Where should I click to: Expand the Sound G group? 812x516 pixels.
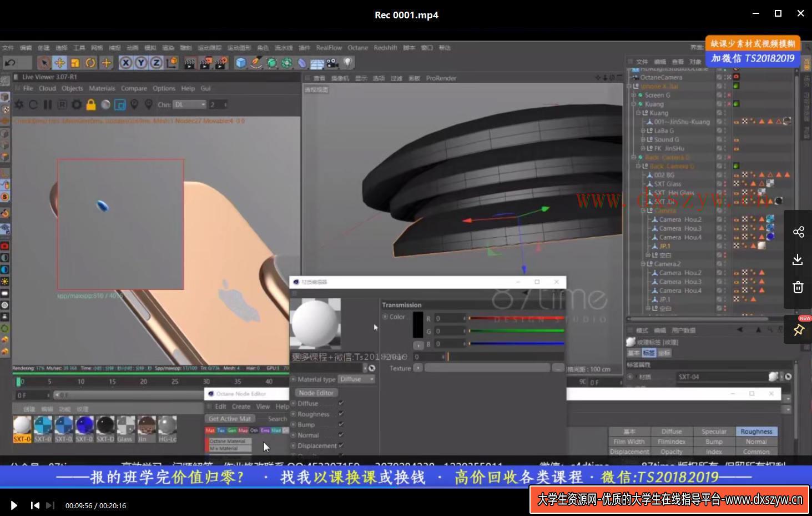[643, 139]
